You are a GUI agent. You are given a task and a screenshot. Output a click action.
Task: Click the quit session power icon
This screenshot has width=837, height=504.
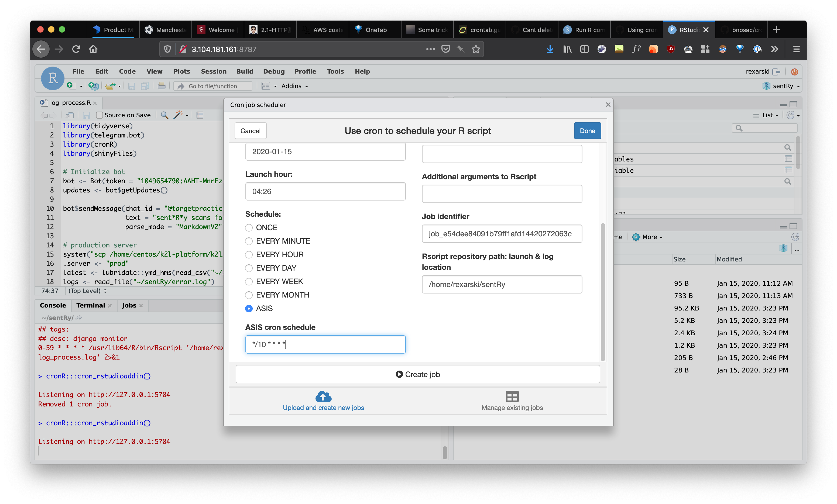click(794, 72)
